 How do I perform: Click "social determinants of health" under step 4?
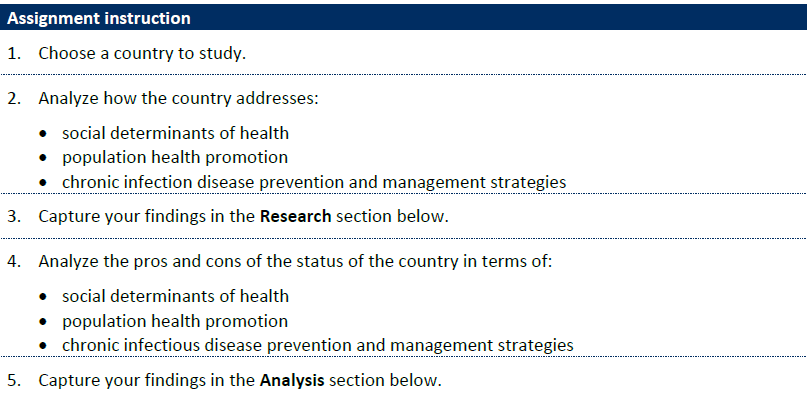176,296
